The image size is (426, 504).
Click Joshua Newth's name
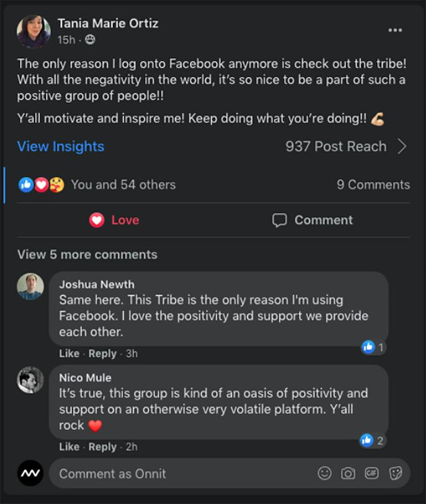97,284
